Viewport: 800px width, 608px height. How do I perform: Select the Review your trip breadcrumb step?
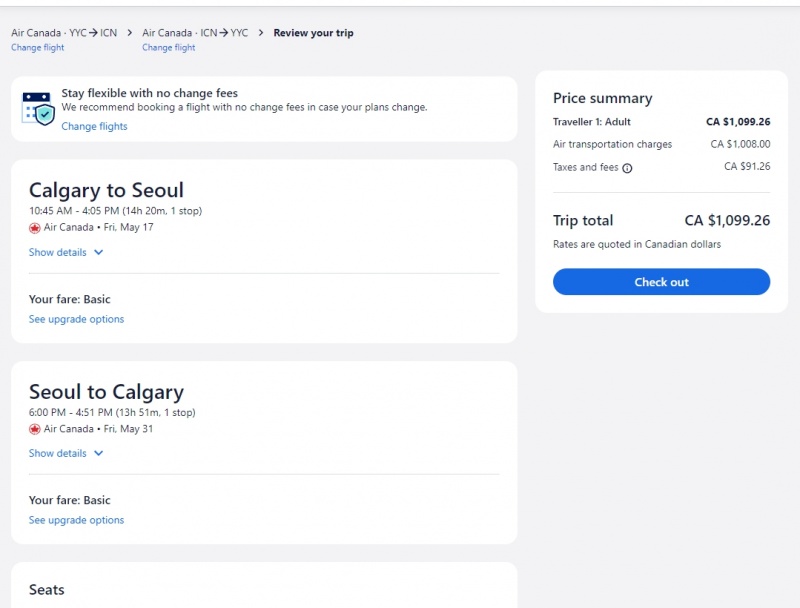click(313, 33)
